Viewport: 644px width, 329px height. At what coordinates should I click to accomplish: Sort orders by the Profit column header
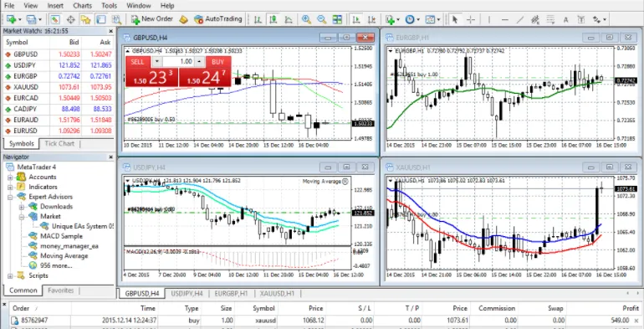pyautogui.click(x=631, y=308)
